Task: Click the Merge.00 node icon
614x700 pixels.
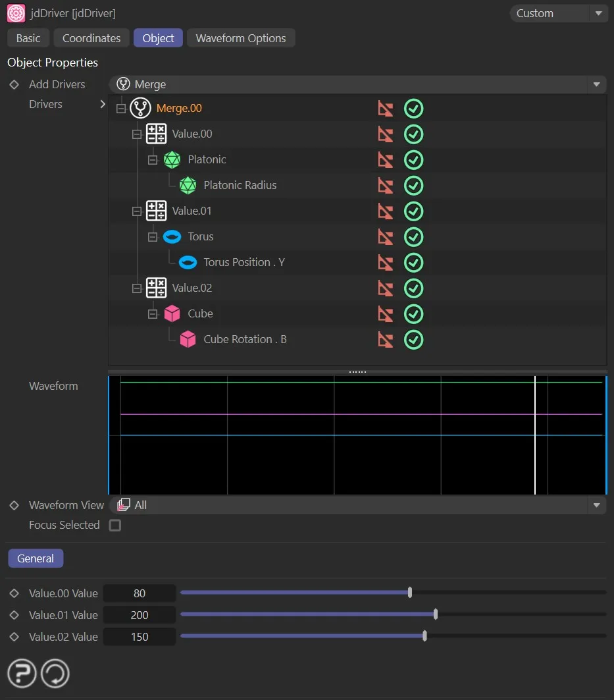Action: point(141,108)
